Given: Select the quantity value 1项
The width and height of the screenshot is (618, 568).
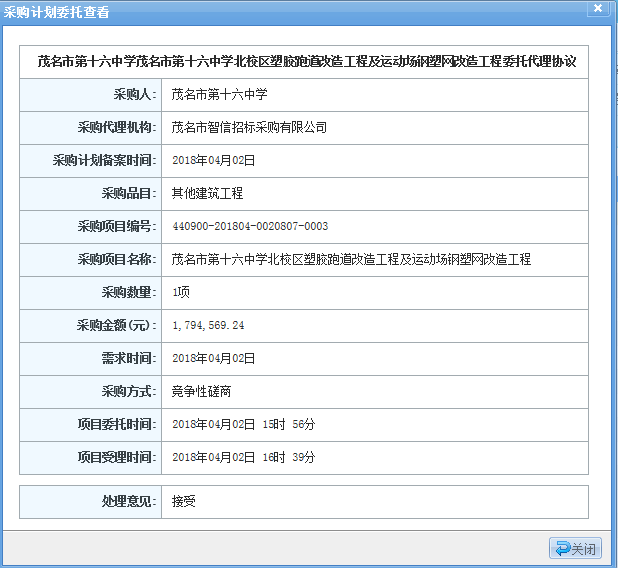Looking at the screenshot, I should tap(181, 292).
